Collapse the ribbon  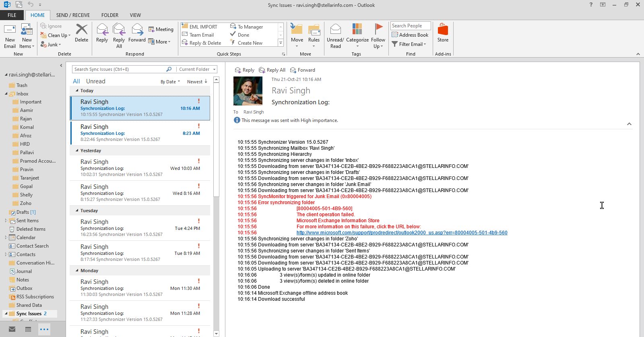638,54
